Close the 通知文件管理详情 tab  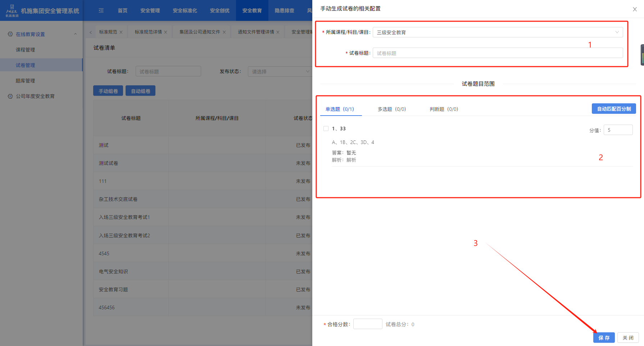(278, 32)
